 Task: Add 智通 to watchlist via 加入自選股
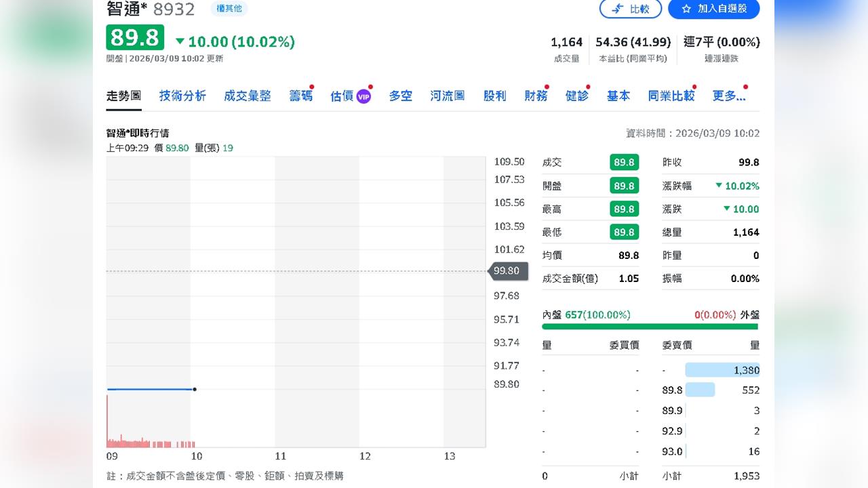coord(713,9)
